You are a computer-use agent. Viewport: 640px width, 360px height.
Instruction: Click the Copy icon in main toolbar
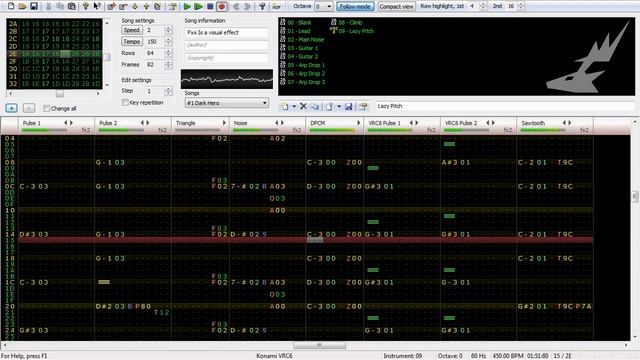(x=60, y=6)
